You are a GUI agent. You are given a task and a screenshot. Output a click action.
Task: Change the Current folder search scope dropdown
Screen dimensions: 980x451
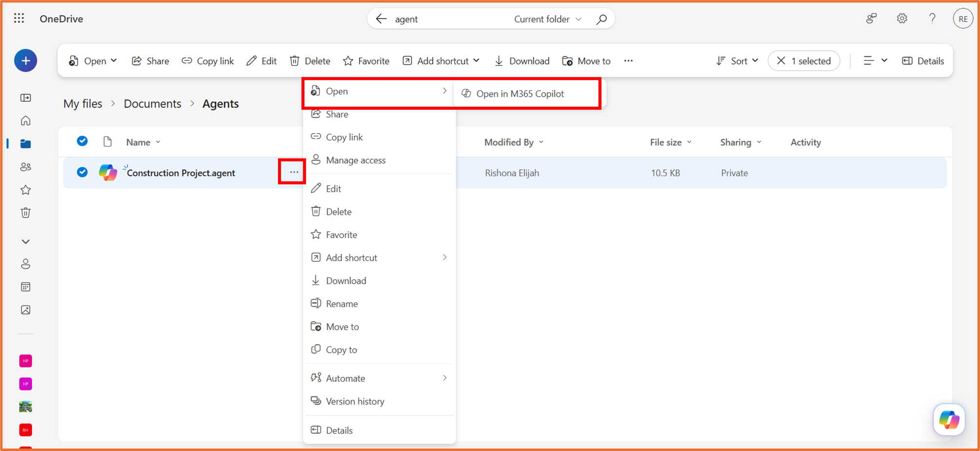point(548,19)
